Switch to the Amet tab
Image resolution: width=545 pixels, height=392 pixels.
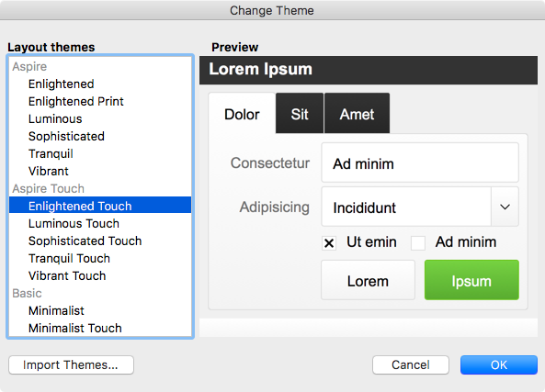pyautogui.click(x=357, y=113)
